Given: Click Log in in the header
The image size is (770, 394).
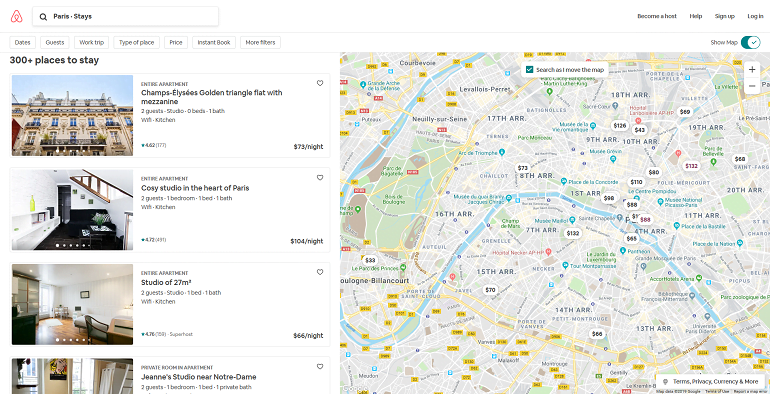Looking at the screenshot, I should point(755,16).
